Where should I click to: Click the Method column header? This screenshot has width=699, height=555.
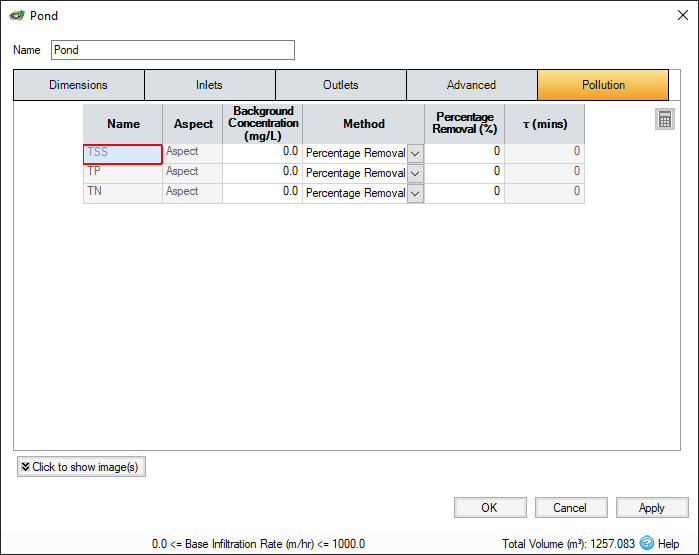click(363, 124)
